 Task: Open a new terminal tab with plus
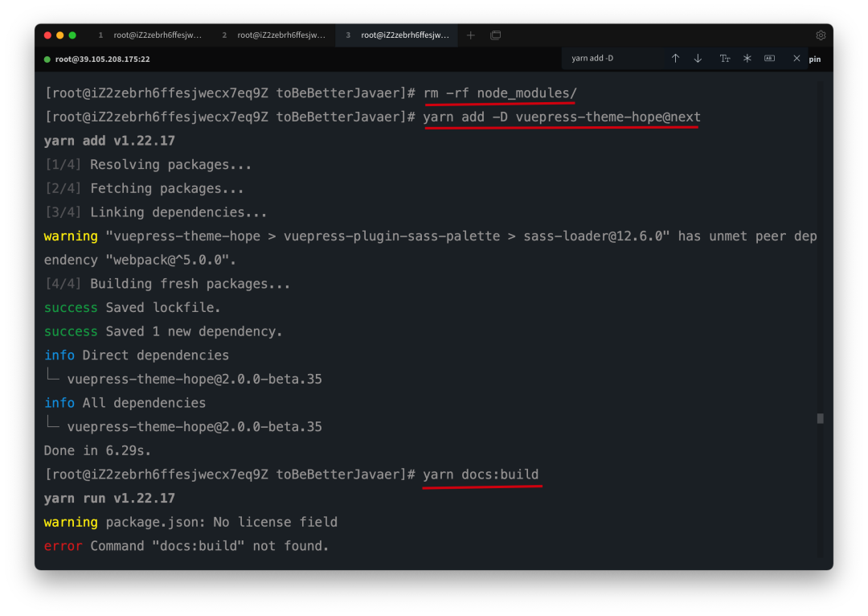[470, 35]
